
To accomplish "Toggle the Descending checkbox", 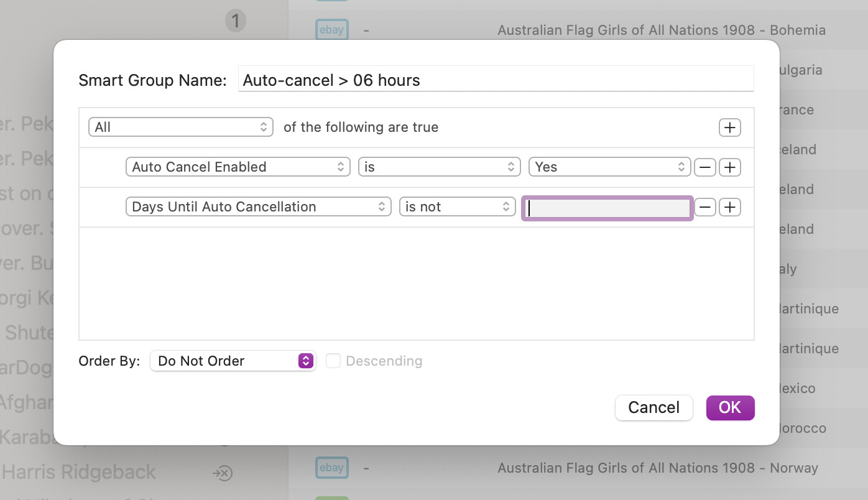I will (x=333, y=361).
